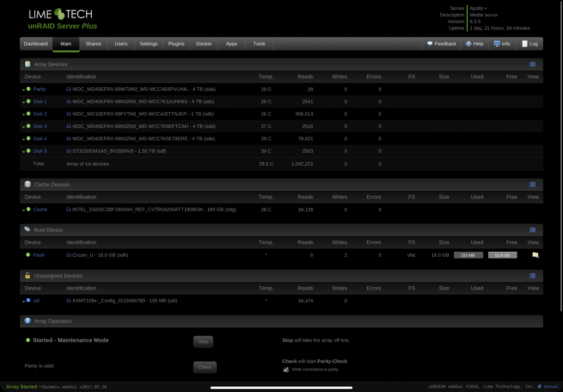Click the Parity green status orb
The height and width of the screenshot is (392, 563).
[x=28, y=89]
